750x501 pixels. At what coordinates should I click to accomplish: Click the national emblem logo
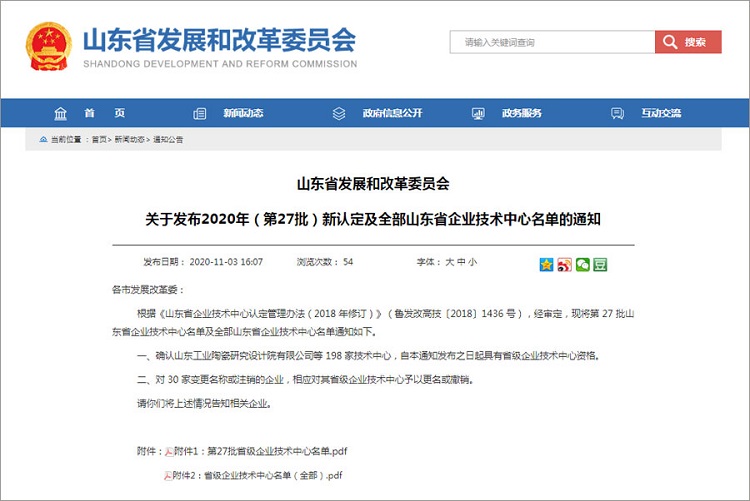tap(49, 47)
